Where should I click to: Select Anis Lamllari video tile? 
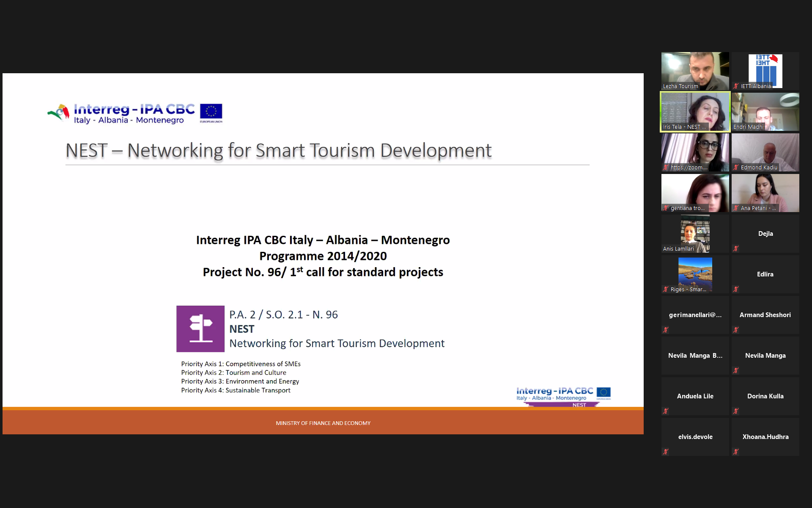click(695, 233)
